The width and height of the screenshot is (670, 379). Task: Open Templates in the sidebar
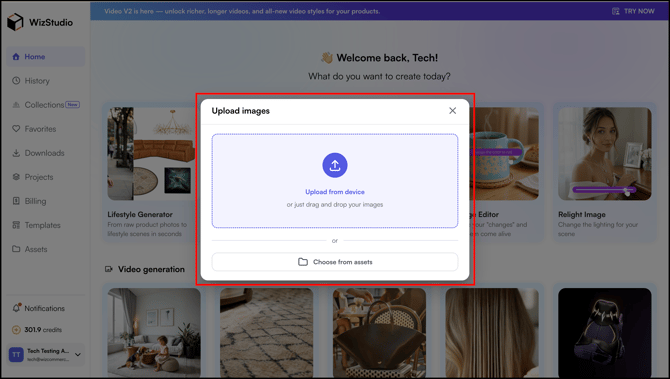click(x=46, y=225)
